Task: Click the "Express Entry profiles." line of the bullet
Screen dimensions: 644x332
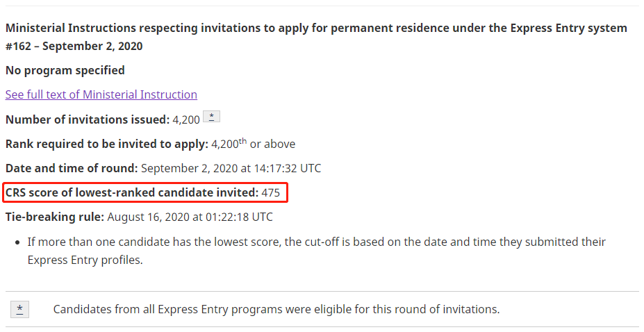Action: (x=85, y=260)
